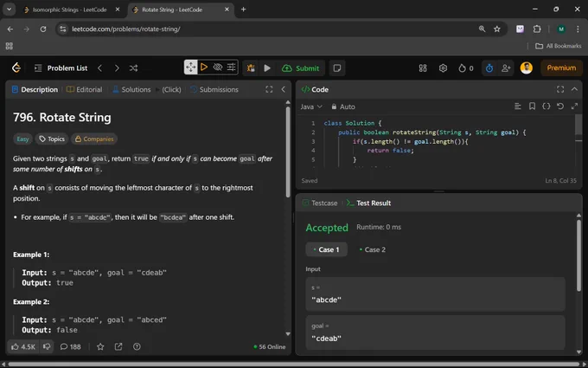Toggle the crossed-eye hide icon
Viewport: 588px width, 368px height.
218,68
